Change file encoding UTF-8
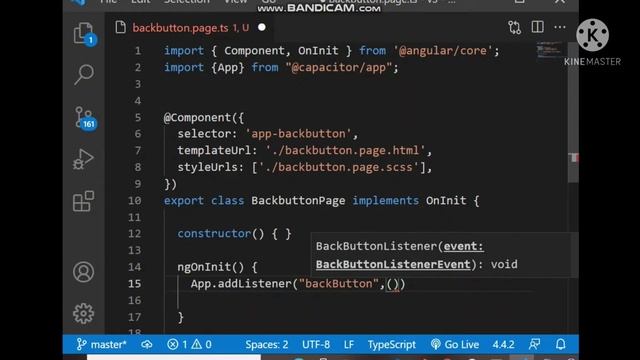This screenshot has height=360, width=640. coord(316,344)
